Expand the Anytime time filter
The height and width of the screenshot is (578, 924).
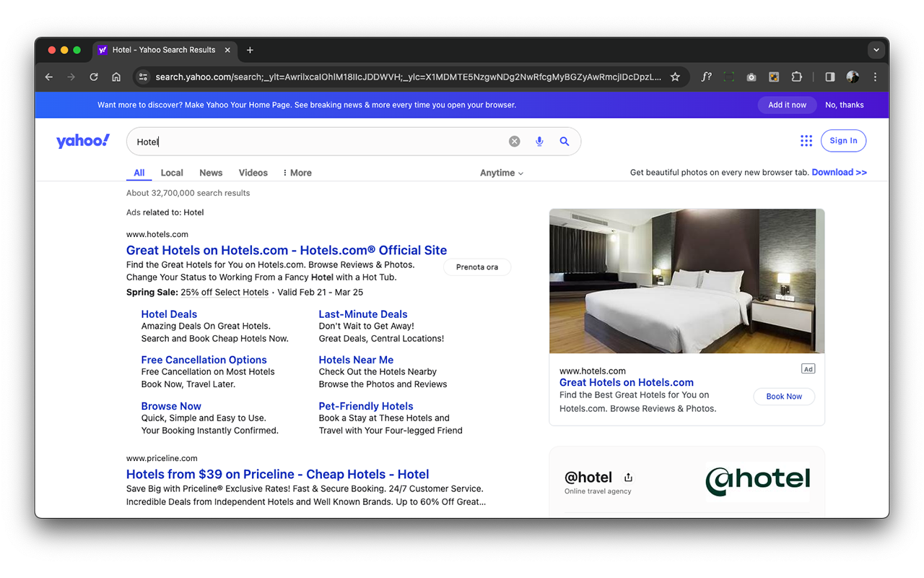502,173
